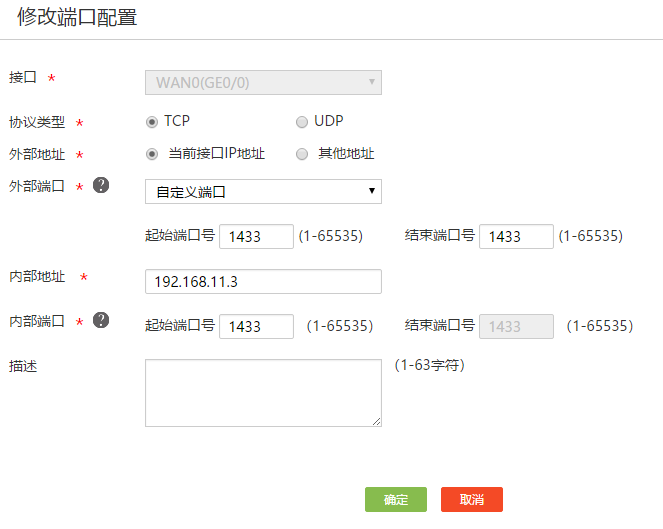Choose 其他地址 radio option
663x529 pixels.
tap(302, 154)
